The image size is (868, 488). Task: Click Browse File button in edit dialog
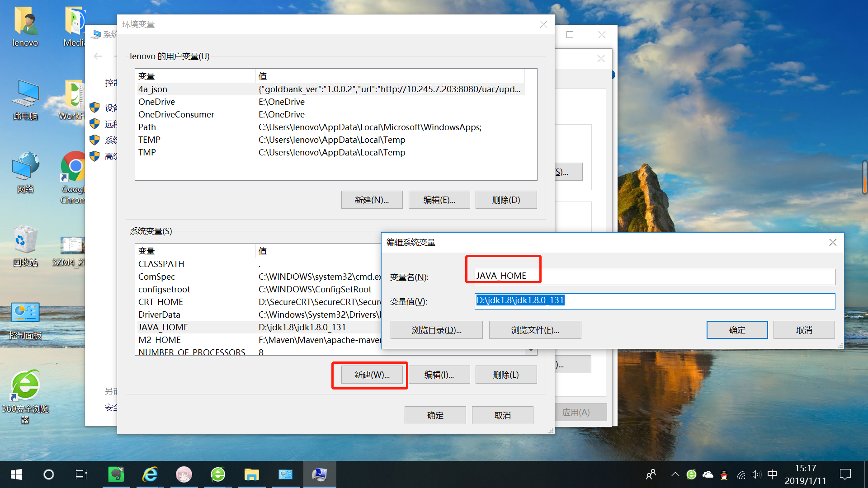(535, 330)
